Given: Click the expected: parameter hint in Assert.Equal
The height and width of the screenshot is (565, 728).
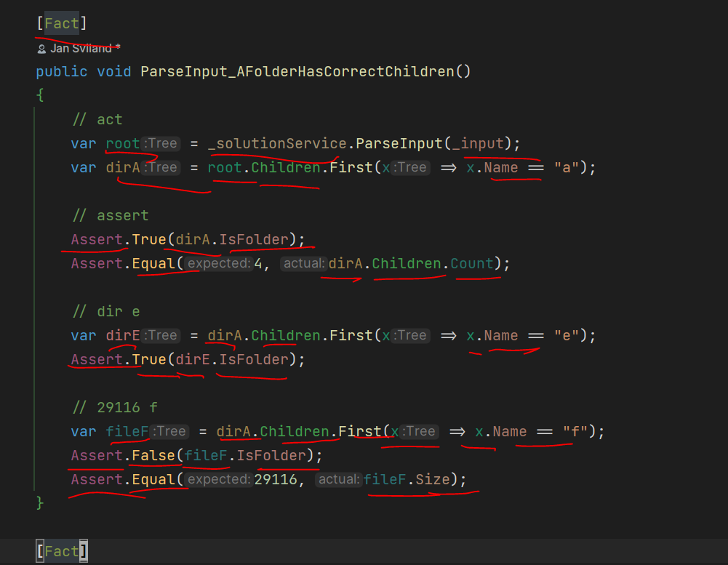Looking at the screenshot, I should point(217,263).
